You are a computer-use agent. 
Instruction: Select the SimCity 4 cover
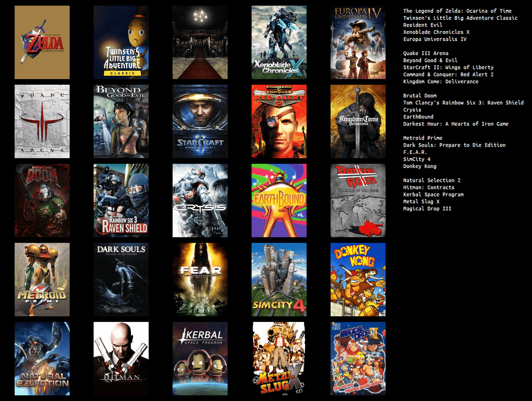[279, 279]
